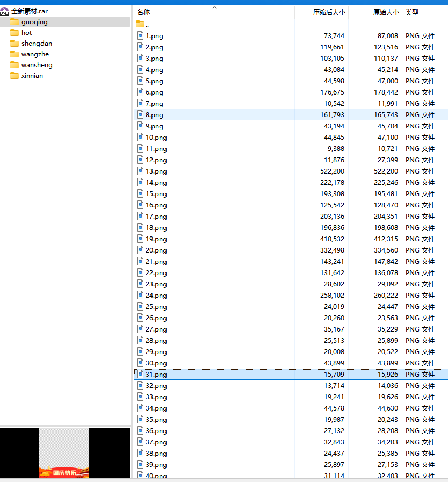Select the file name 14.png
The width and height of the screenshot is (448, 482).
[156, 183]
